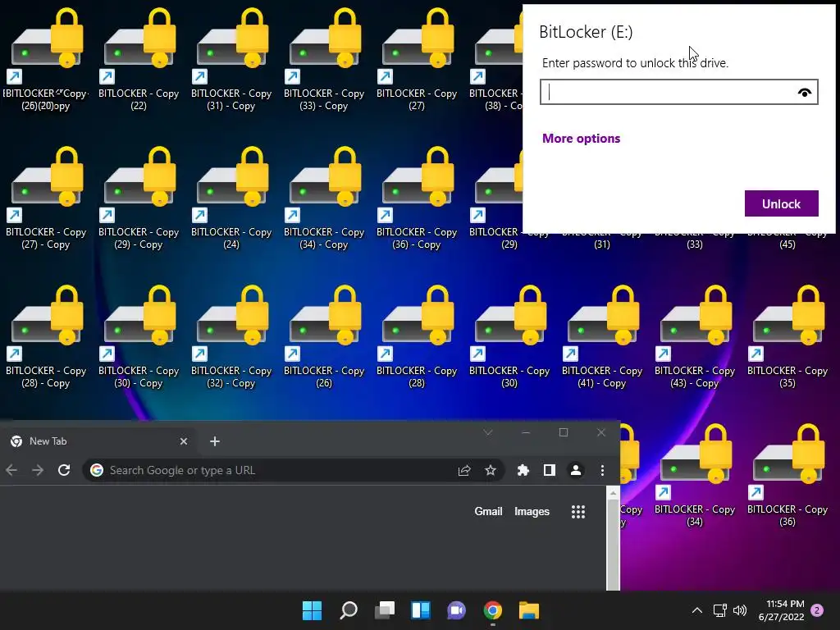Click Chrome icon in taskbar
840x630 pixels.
(493, 610)
